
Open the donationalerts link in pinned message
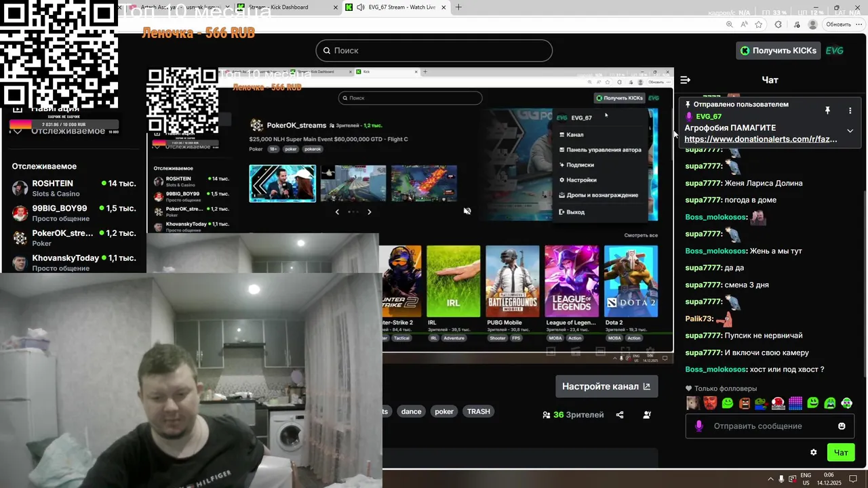pyautogui.click(x=761, y=139)
